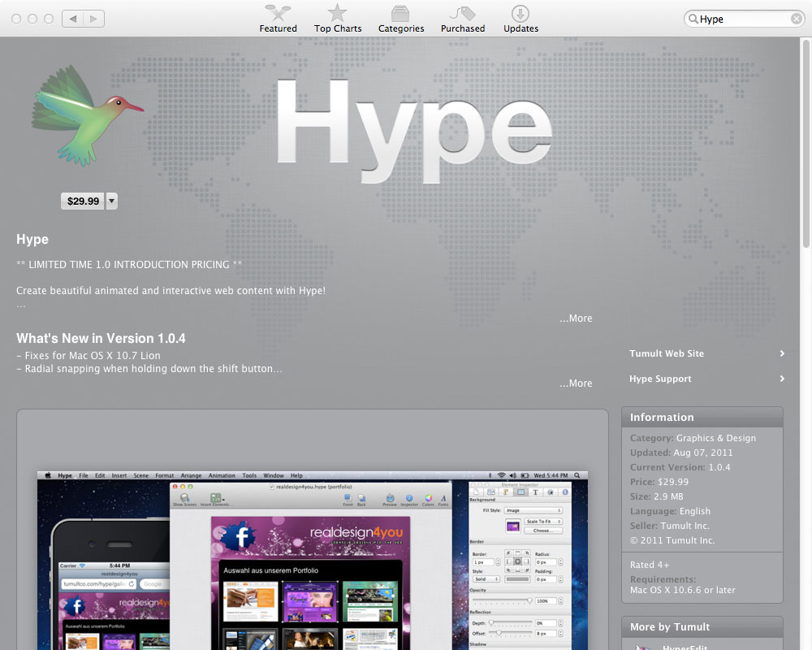Click the Rated 4+ text

650,565
